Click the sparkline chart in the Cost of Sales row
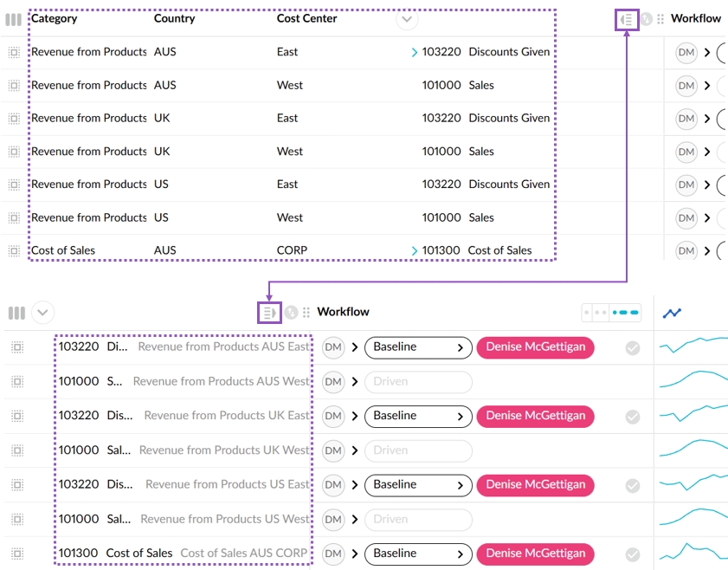The image size is (728, 570). coord(691,553)
